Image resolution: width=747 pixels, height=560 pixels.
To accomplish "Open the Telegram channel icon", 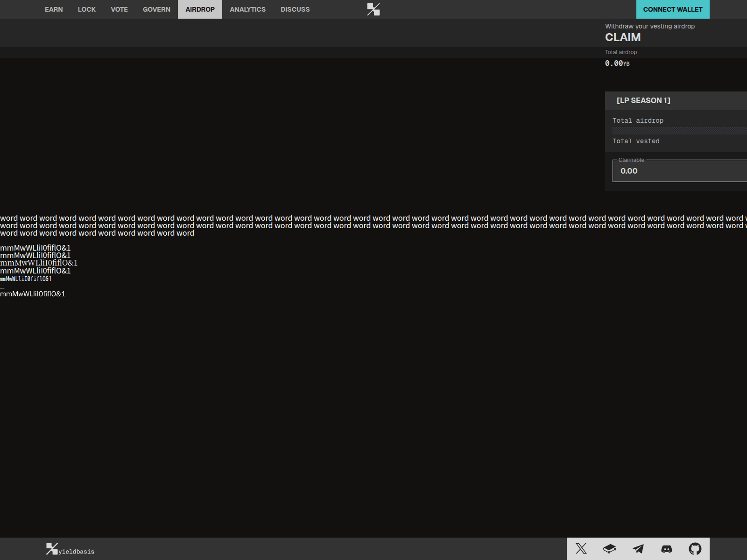I will 638,549.
